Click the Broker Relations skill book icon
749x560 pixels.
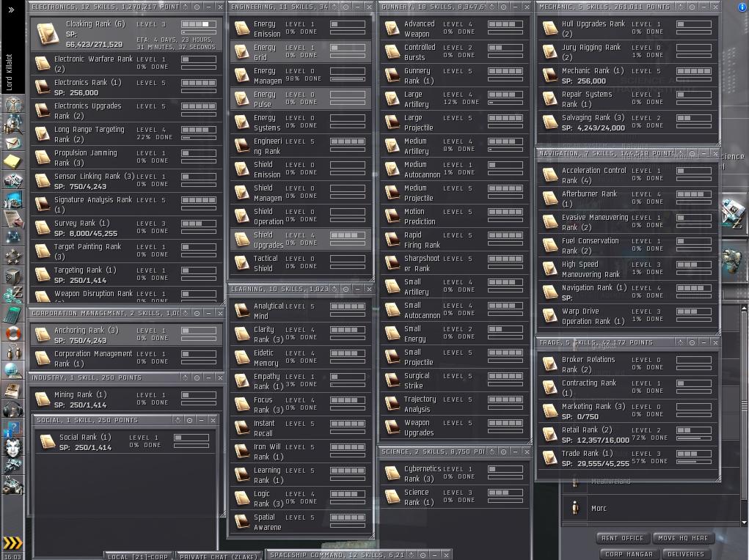coord(549,364)
